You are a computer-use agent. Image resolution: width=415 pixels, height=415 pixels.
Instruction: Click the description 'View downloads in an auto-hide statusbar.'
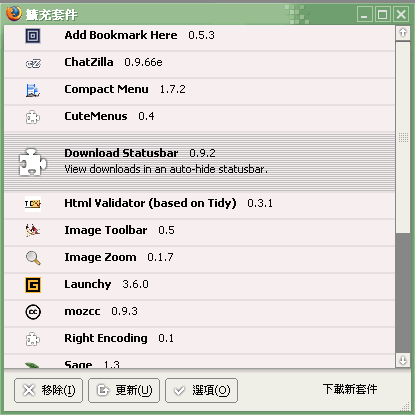(x=166, y=169)
